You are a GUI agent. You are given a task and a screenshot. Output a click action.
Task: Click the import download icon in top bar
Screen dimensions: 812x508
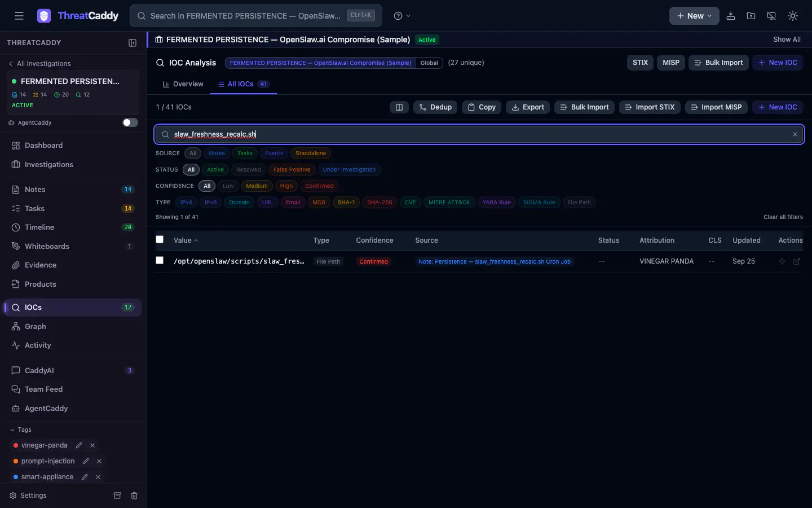click(x=731, y=16)
